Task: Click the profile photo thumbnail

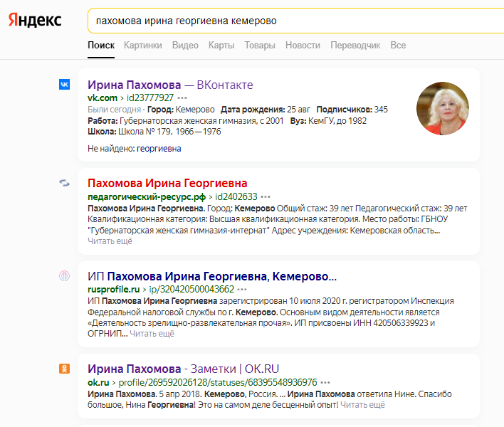Action: (x=443, y=108)
